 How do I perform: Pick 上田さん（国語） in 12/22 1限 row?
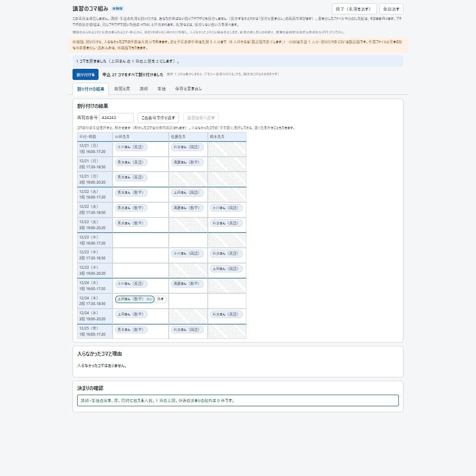(x=187, y=192)
